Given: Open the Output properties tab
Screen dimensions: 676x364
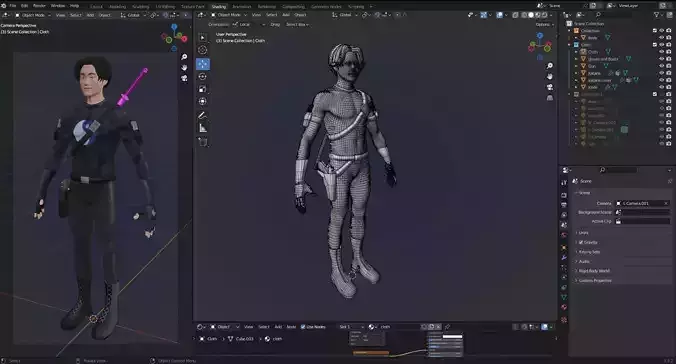Looking at the screenshot, I should click(x=564, y=205).
